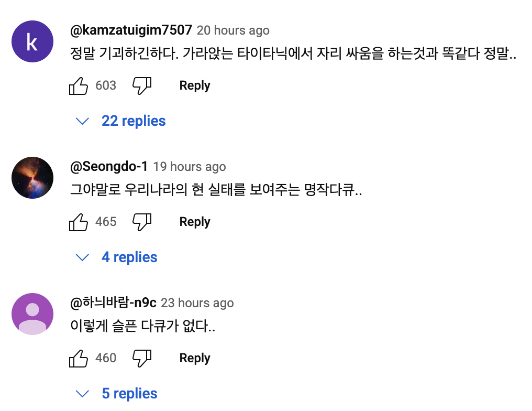This screenshot has height=411, width=532.
Task: Open the default silhouette avatar of @하늬바람-n9c
Action: [32, 314]
